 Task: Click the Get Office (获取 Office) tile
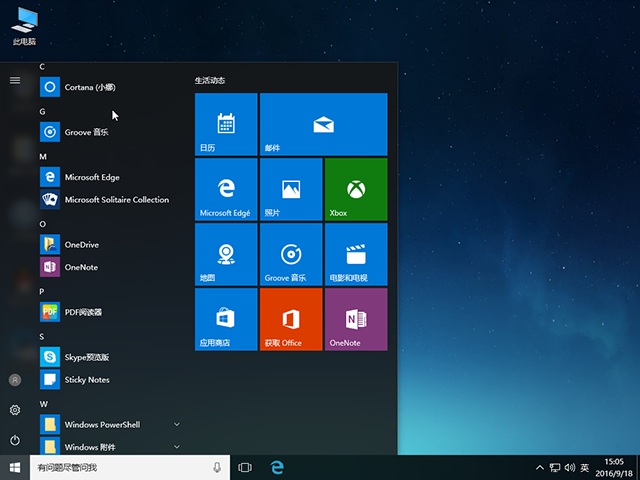click(290, 319)
